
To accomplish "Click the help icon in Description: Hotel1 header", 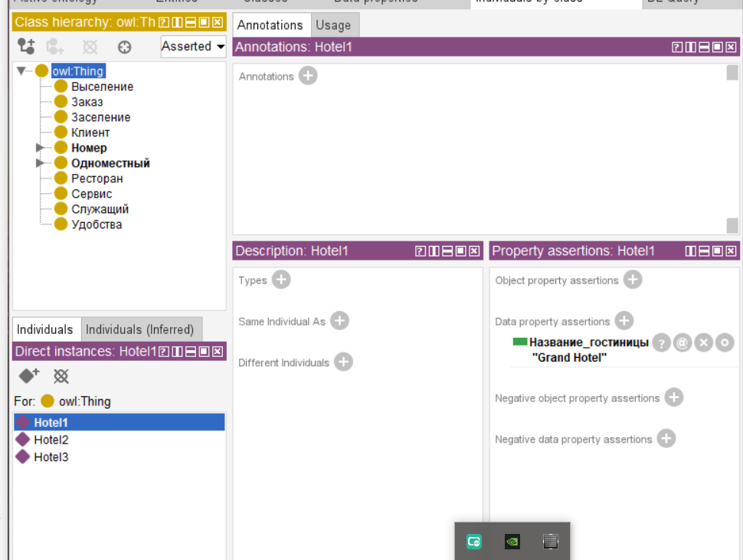I will (421, 251).
